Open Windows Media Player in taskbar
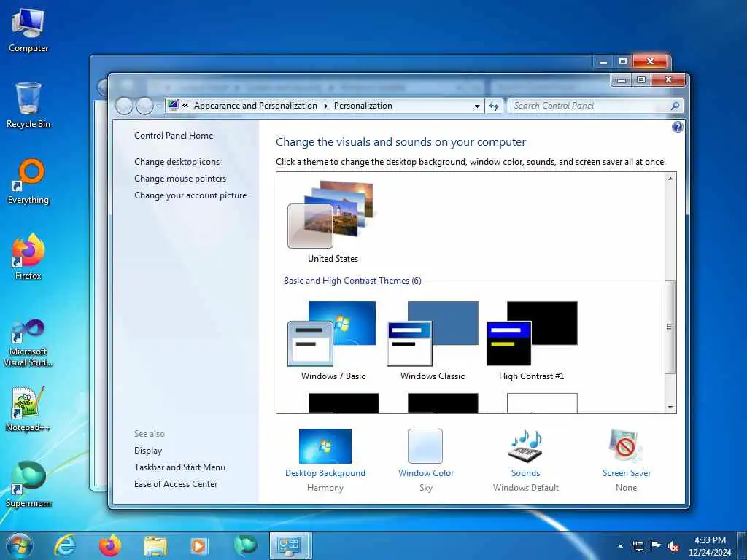 (199, 546)
